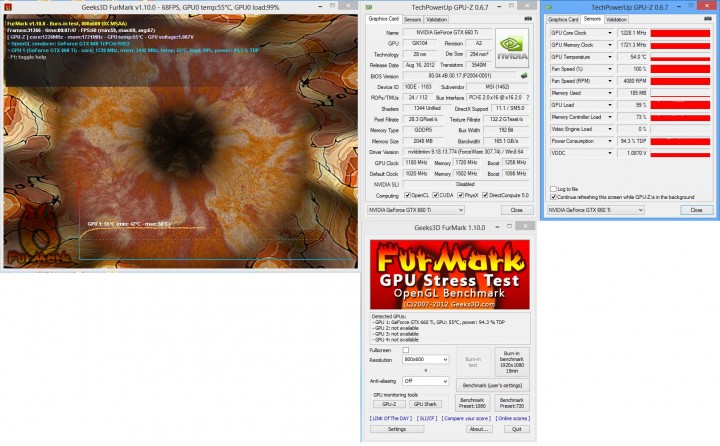Open Compare your score link
This screenshot has height=446, width=720.
[x=466, y=418]
